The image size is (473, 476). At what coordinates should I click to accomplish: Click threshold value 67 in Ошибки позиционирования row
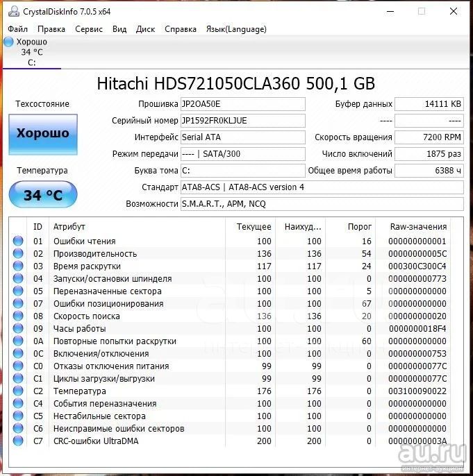click(366, 303)
